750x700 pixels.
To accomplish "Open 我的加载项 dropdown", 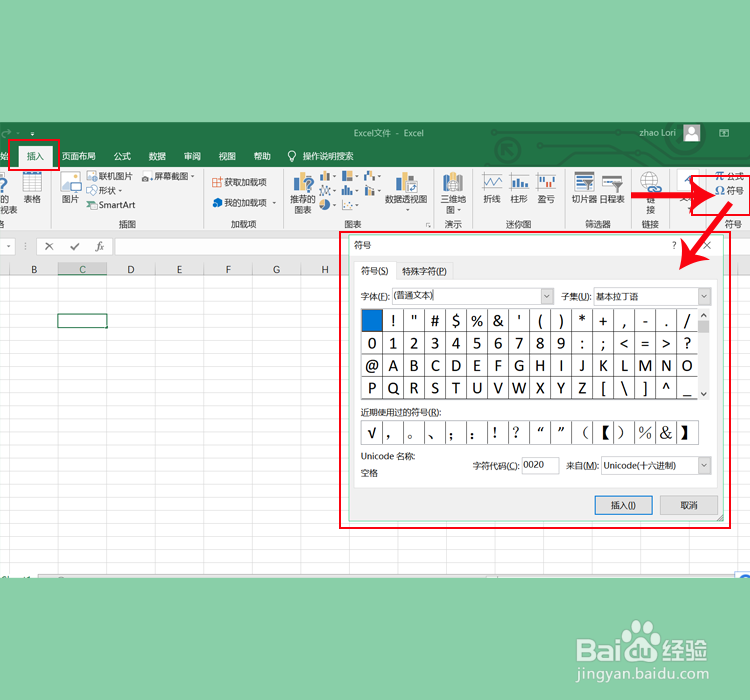I will coord(244,203).
